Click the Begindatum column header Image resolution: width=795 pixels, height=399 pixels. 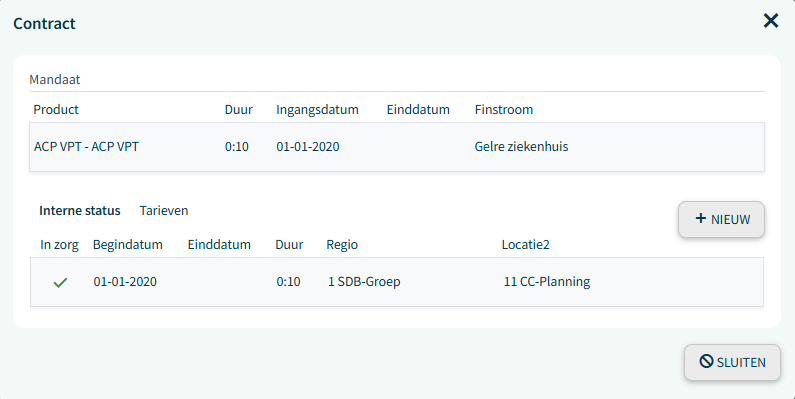click(128, 244)
